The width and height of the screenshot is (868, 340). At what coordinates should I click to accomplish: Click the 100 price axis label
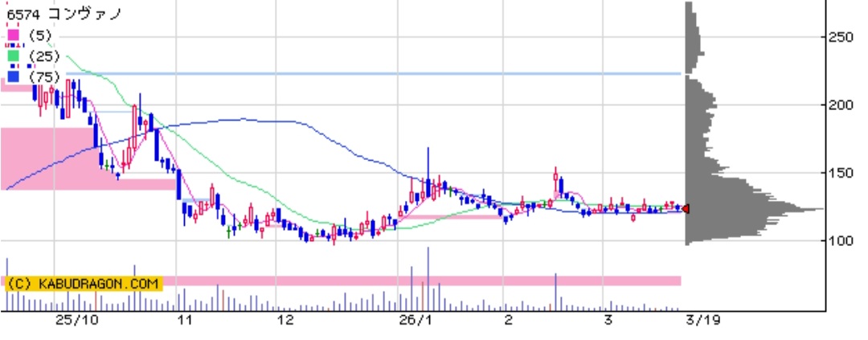click(x=841, y=240)
